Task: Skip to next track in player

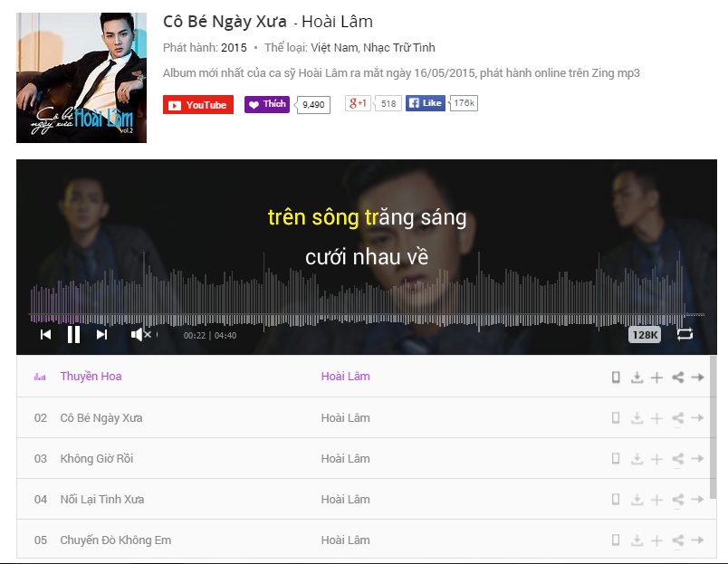Action: [x=101, y=335]
